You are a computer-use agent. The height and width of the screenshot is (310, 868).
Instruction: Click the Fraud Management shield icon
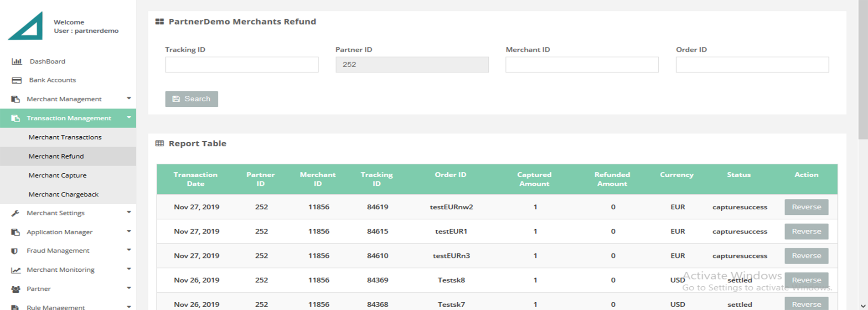point(15,251)
